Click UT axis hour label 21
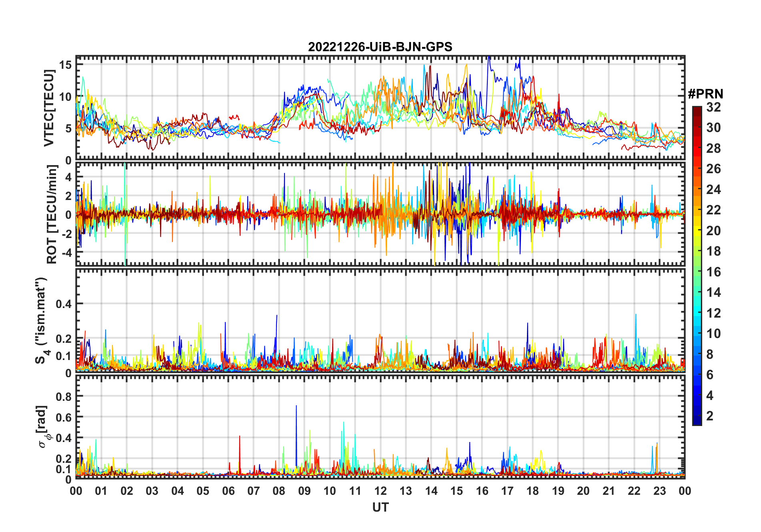The height and width of the screenshot is (532, 761). (609, 491)
